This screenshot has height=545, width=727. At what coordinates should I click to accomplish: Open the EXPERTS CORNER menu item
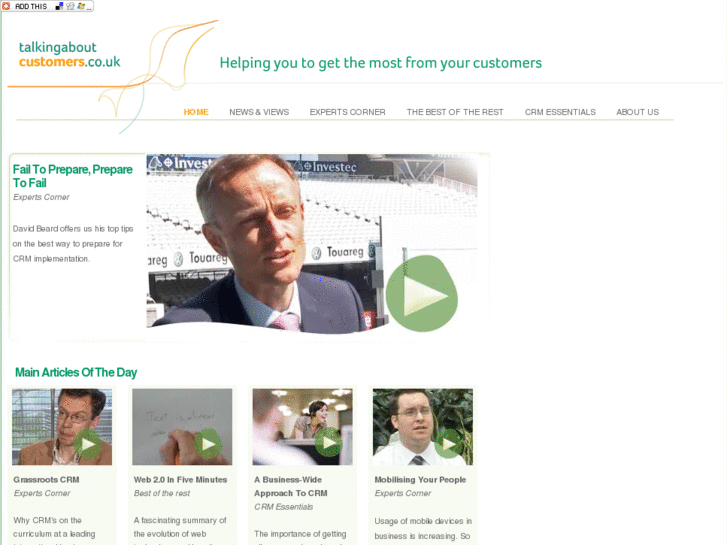click(348, 112)
